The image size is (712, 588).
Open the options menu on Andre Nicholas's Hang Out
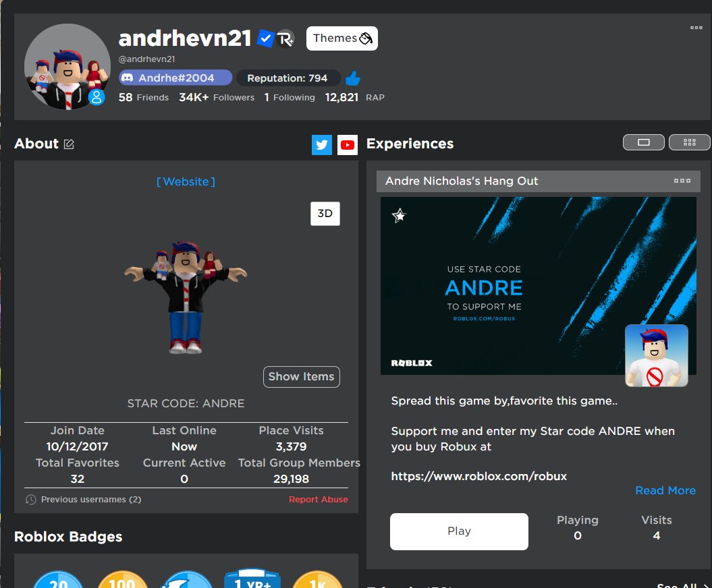pos(682,181)
